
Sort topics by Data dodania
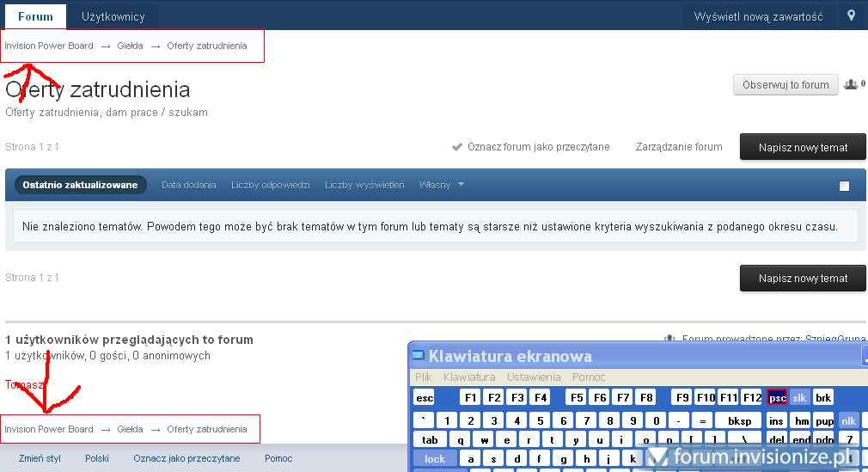[189, 185]
